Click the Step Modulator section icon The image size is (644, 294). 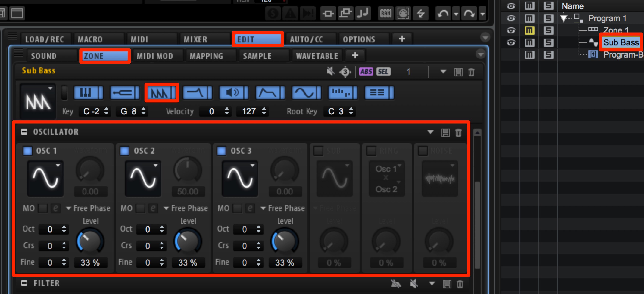click(x=342, y=93)
